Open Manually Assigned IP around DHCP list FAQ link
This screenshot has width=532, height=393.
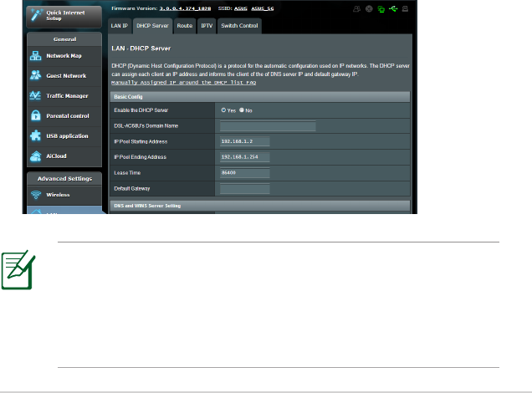coord(183,83)
